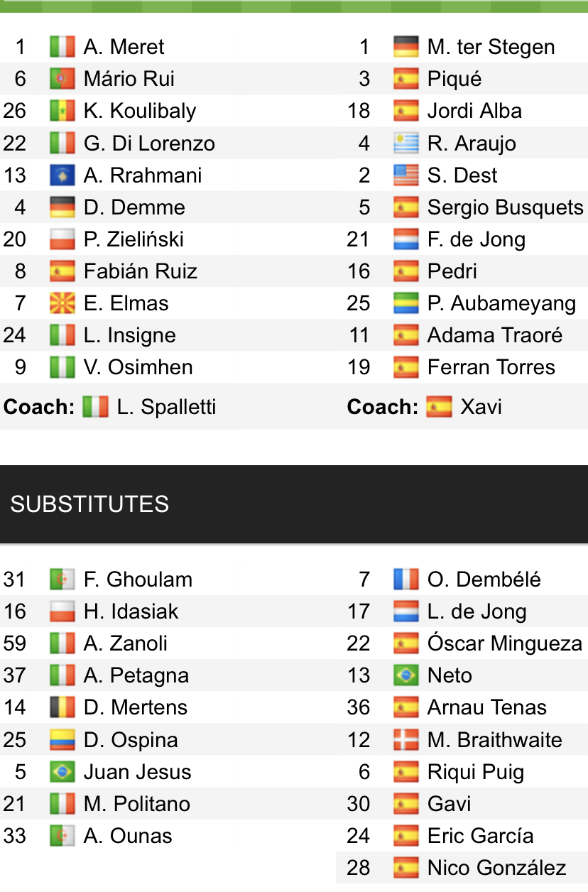
Task: Select substitute M. Politano
Action: click(x=136, y=804)
